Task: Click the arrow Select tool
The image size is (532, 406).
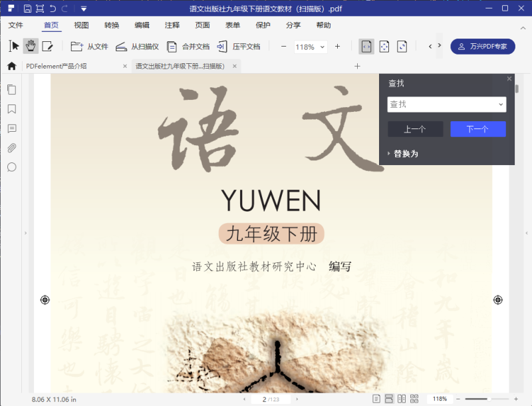Action: coord(14,46)
